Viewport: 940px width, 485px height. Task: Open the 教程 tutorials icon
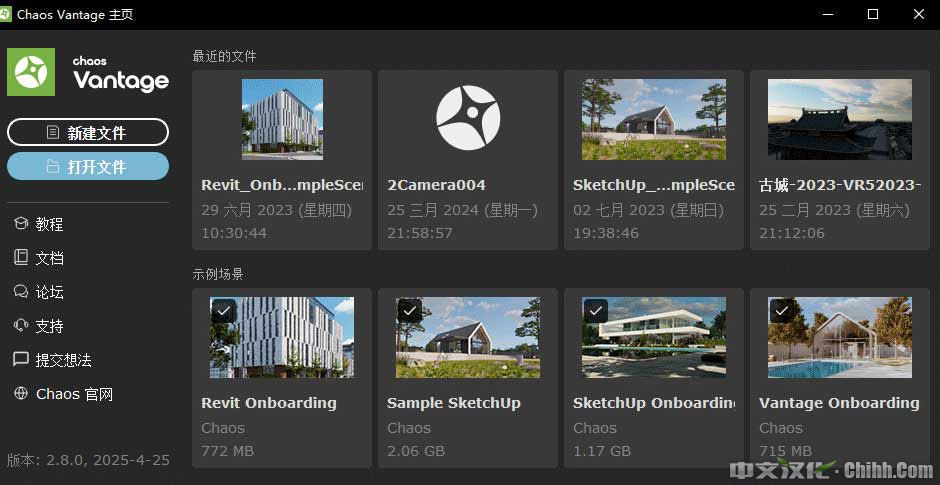(x=20, y=224)
